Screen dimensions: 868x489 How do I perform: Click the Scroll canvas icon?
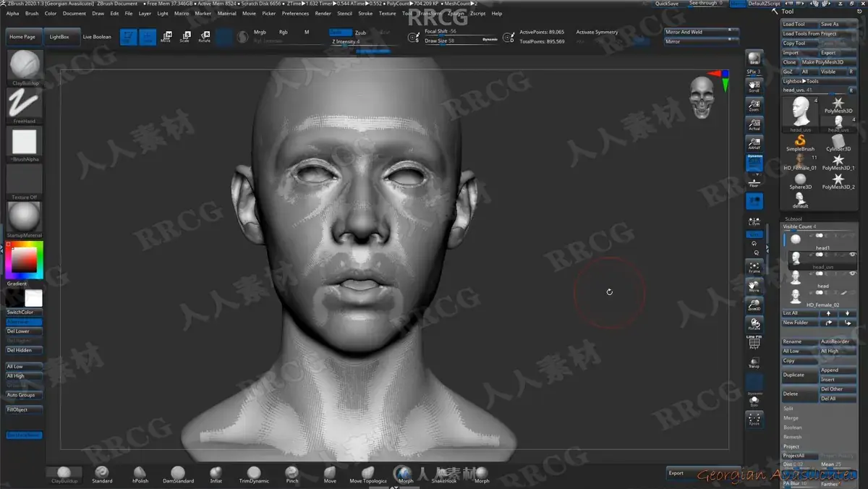tap(754, 86)
